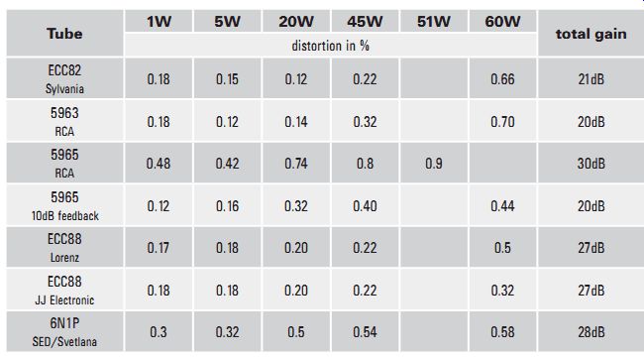Screen dimensions: 644x357
Task: Click the 30dB total gain cell
Action: (x=591, y=164)
